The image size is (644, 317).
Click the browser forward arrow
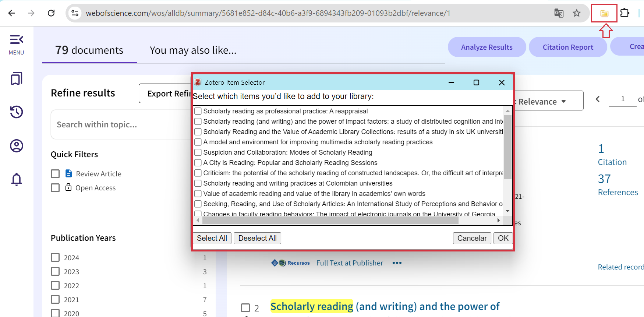pos(31,13)
